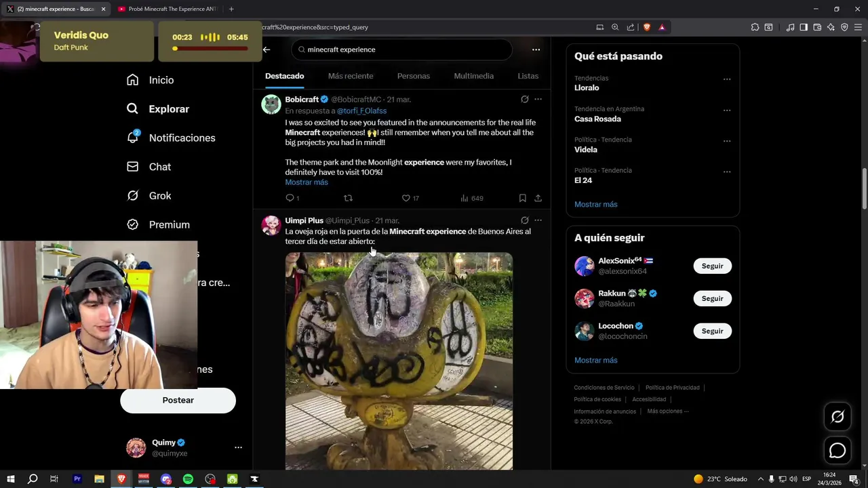
Task: Go back using the arrow by search
Action: 267,49
